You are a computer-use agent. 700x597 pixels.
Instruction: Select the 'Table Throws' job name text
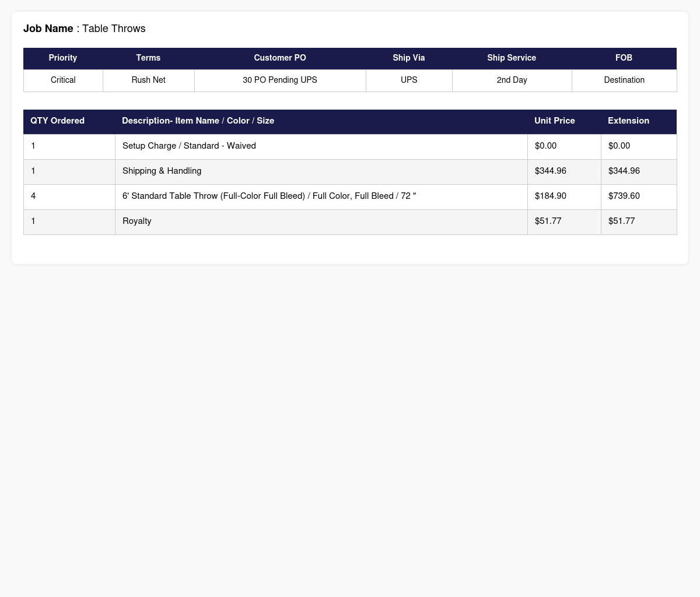click(x=114, y=29)
